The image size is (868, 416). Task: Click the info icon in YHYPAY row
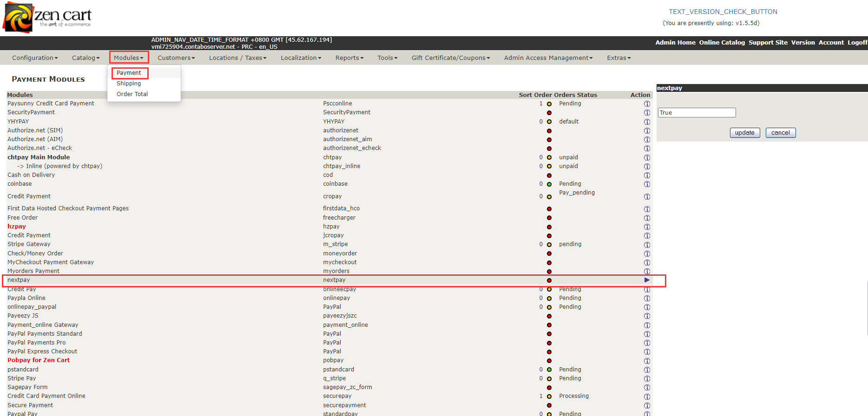click(647, 122)
